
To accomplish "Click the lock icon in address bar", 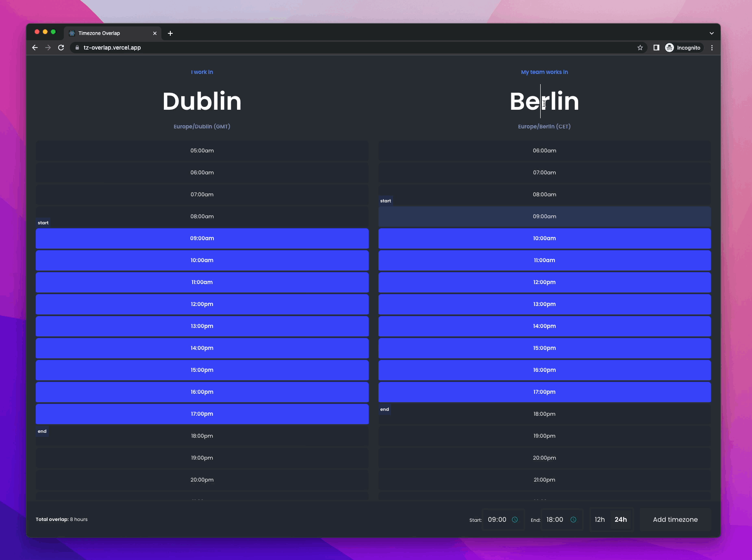I will pyautogui.click(x=77, y=48).
